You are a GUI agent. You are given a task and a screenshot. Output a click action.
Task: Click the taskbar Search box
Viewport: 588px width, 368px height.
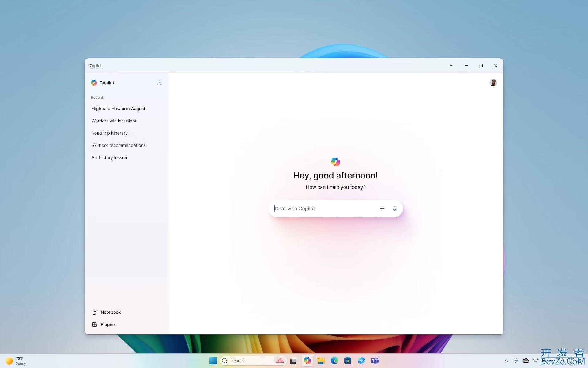[x=254, y=361]
